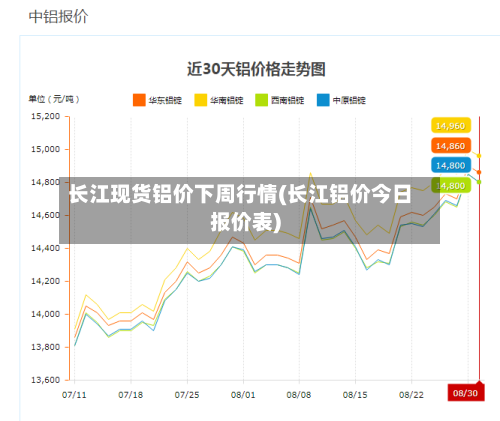This screenshot has height=421, width=500.
Task: Toggle the 西南铝锭 green legend swatch
Action: [x=262, y=100]
